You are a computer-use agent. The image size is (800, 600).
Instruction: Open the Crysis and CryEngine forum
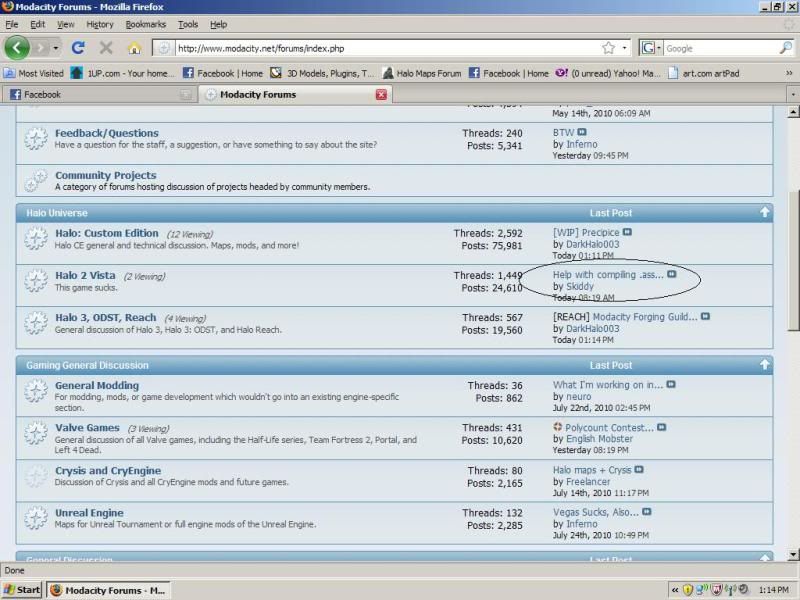point(108,470)
